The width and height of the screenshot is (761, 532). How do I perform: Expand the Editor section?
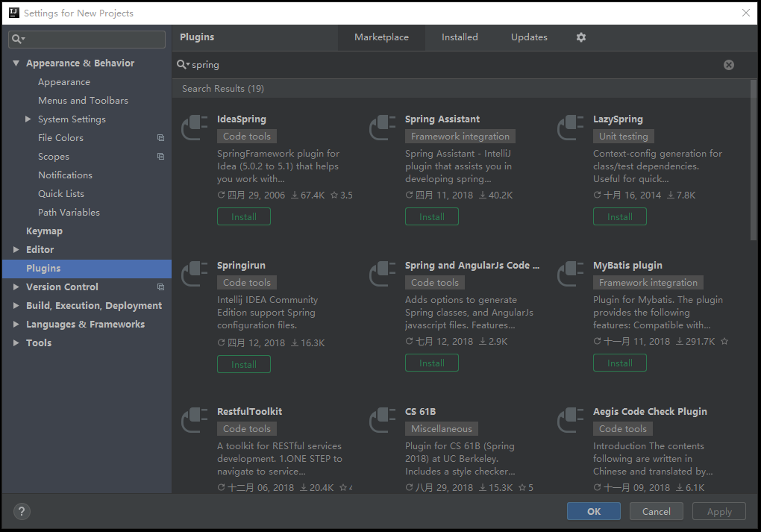(16, 249)
